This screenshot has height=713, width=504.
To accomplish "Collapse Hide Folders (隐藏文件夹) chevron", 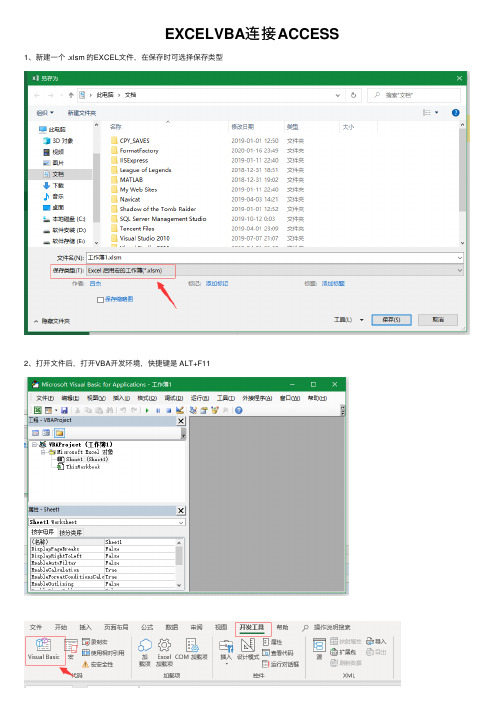I will coord(36,321).
